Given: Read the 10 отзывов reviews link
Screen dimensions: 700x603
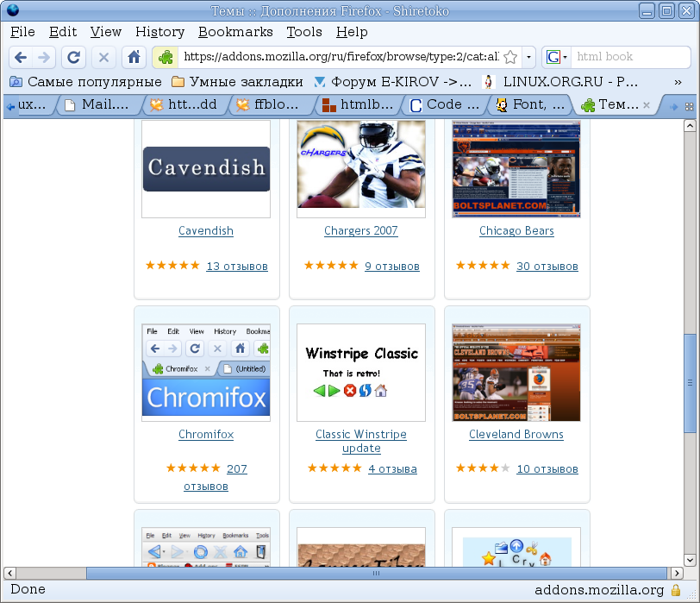Looking at the screenshot, I should pyautogui.click(x=547, y=469).
